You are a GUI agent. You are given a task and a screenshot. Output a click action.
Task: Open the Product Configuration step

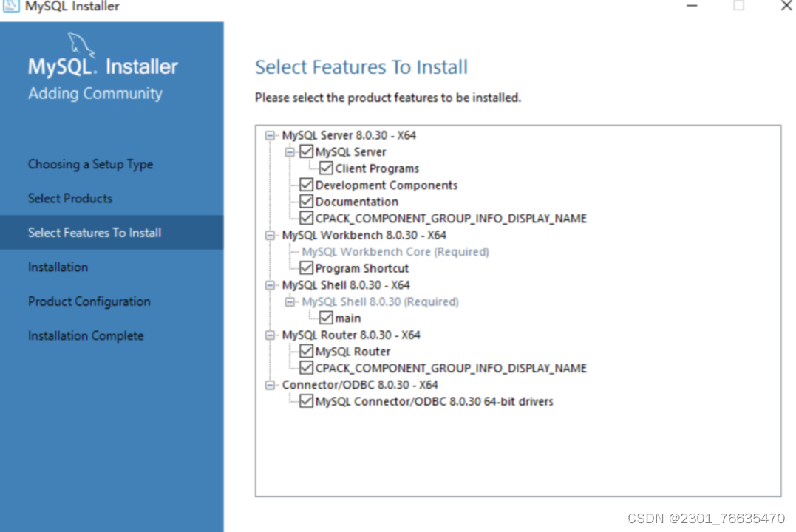[x=89, y=301]
